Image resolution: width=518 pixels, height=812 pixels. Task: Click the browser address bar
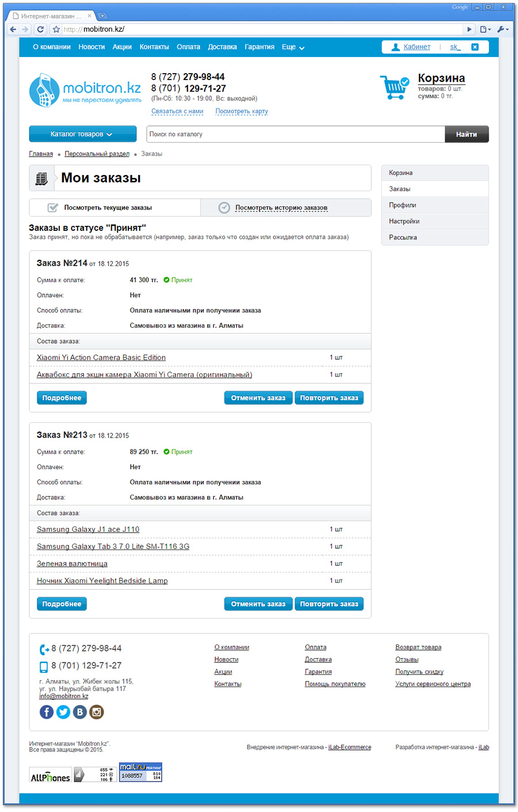(x=262, y=29)
